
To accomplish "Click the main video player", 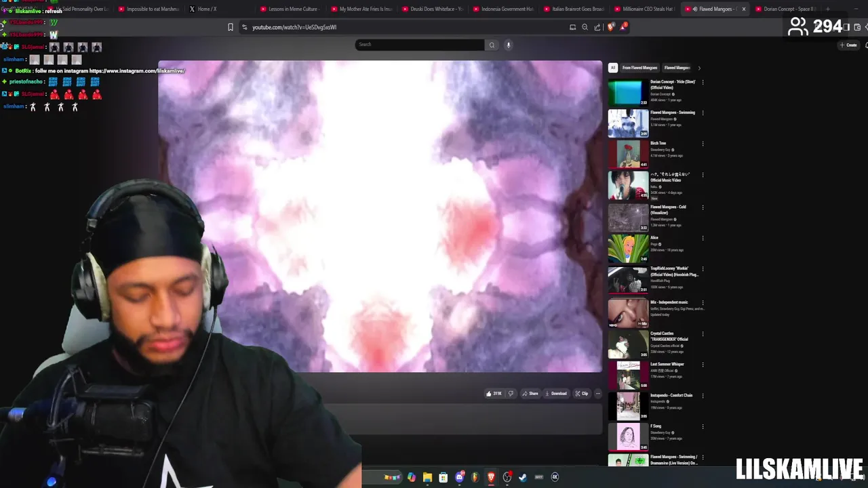I will point(380,216).
